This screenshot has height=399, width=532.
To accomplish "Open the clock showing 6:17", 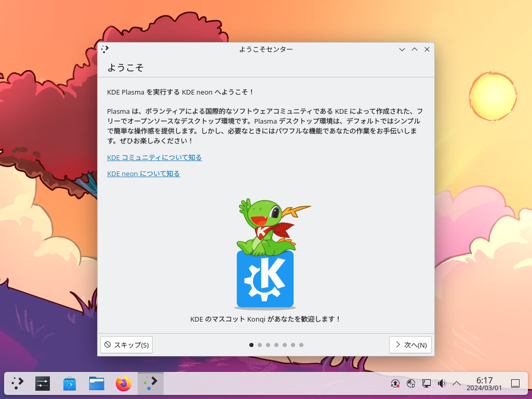I will [484, 384].
